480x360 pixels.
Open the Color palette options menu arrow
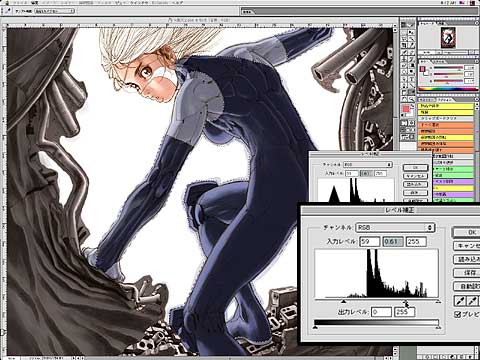[477, 61]
